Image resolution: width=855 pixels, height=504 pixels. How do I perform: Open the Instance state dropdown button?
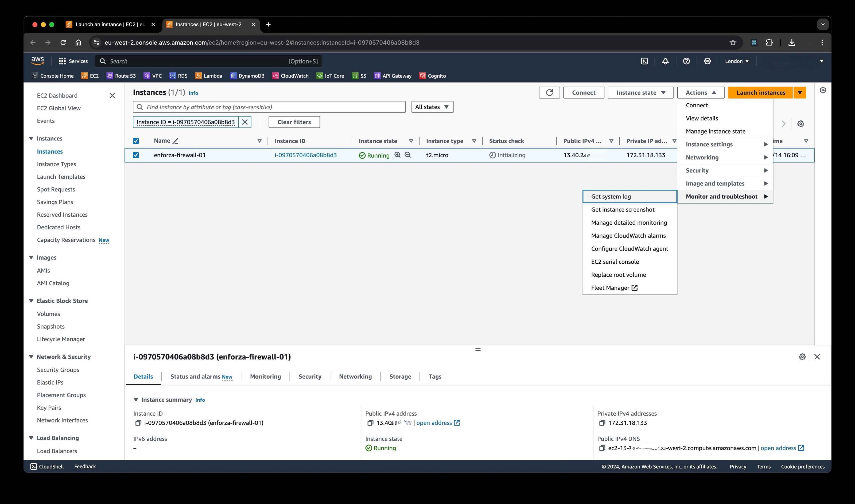pyautogui.click(x=640, y=93)
